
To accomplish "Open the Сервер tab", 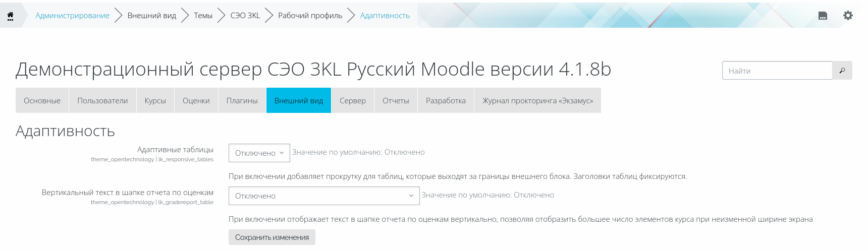I will (x=353, y=100).
